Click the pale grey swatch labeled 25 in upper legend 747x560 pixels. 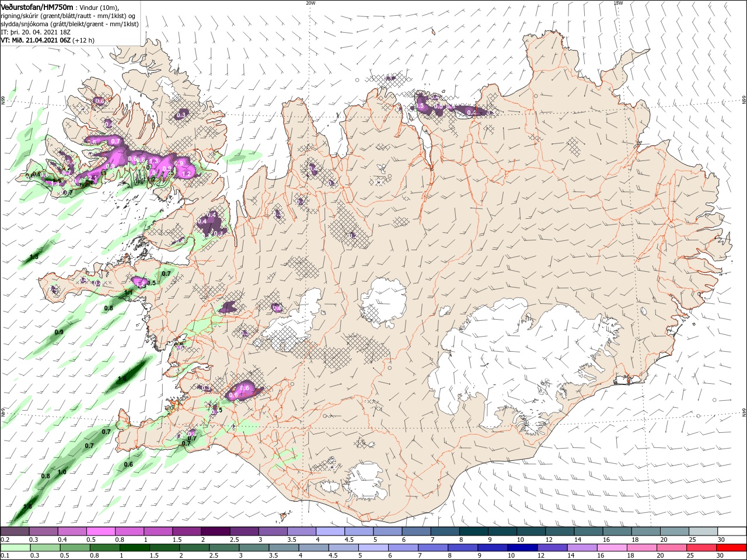pyautogui.click(x=703, y=531)
